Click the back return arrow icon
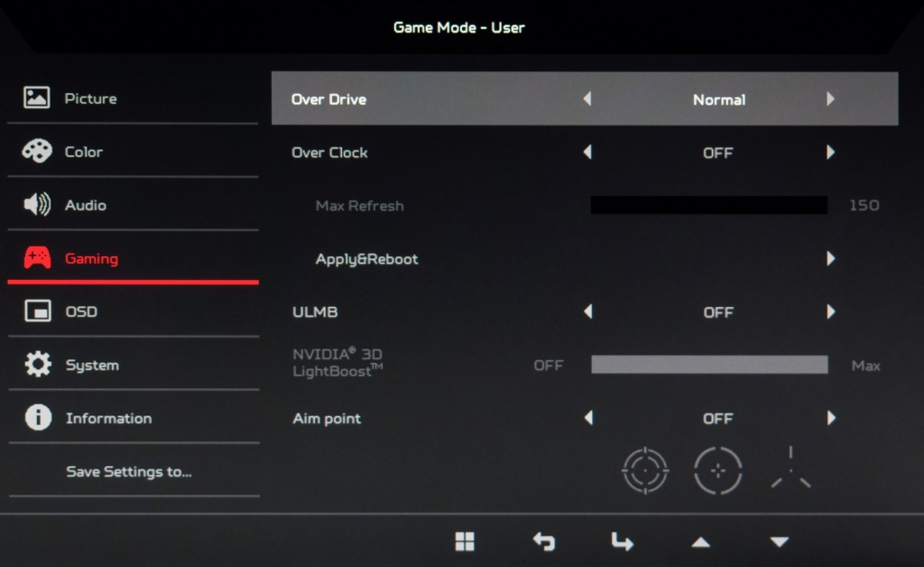Image resolution: width=924 pixels, height=567 pixels. (544, 541)
